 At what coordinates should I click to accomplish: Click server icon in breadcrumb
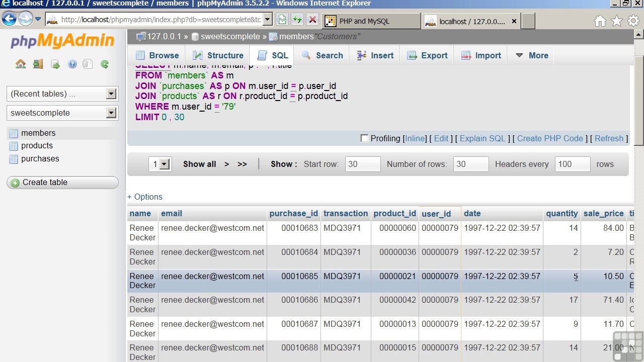141,36
